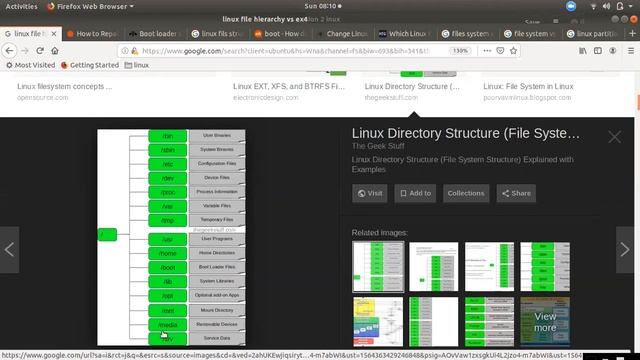Screen dimensions: 640x360
Task: Open the page actions three-dots menu
Action: (487, 51)
